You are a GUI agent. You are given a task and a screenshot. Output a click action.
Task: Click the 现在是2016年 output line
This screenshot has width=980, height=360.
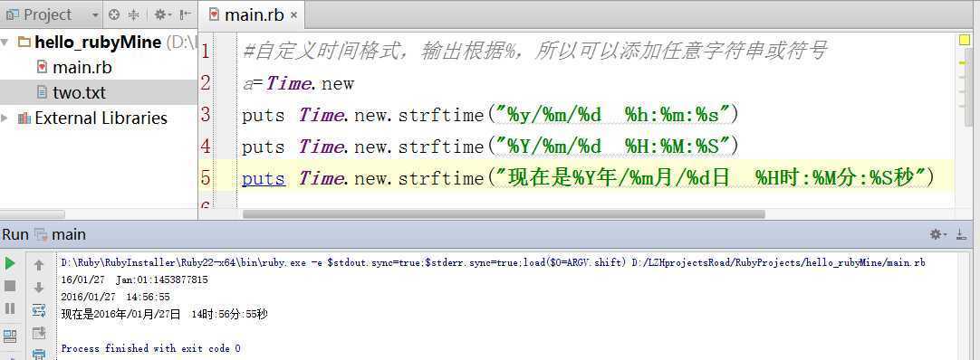(x=164, y=314)
